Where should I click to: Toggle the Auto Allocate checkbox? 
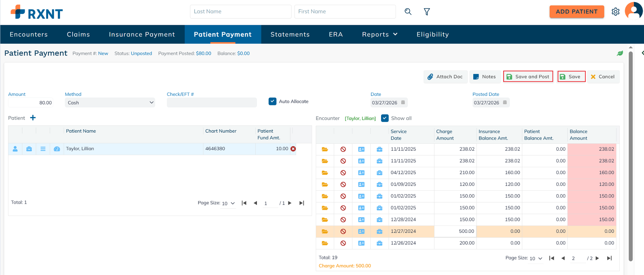(272, 102)
